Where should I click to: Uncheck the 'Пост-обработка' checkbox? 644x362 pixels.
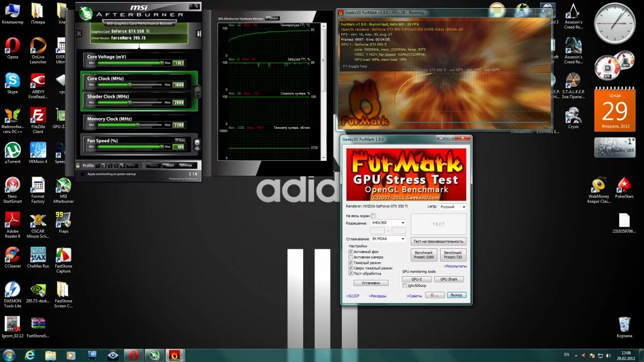(350, 274)
